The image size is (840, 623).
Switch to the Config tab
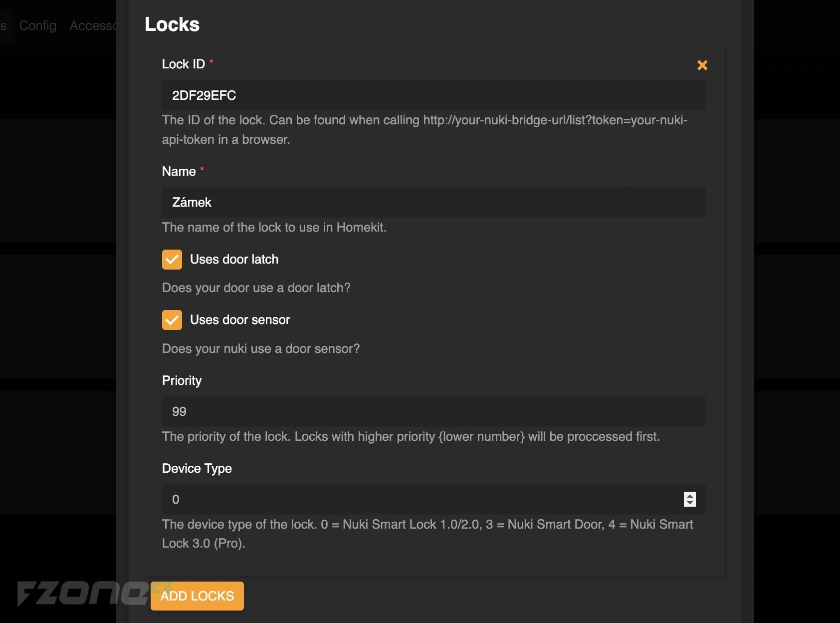[38, 25]
